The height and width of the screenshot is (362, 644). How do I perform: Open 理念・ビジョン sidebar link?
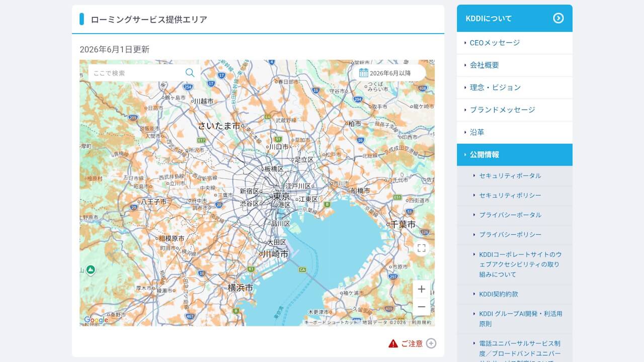coord(515,87)
